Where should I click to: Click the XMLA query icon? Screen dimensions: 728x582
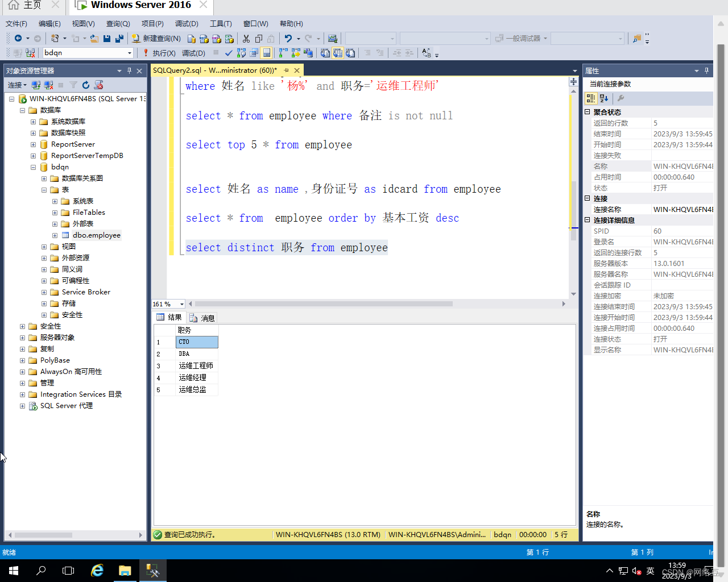pyautogui.click(x=229, y=38)
